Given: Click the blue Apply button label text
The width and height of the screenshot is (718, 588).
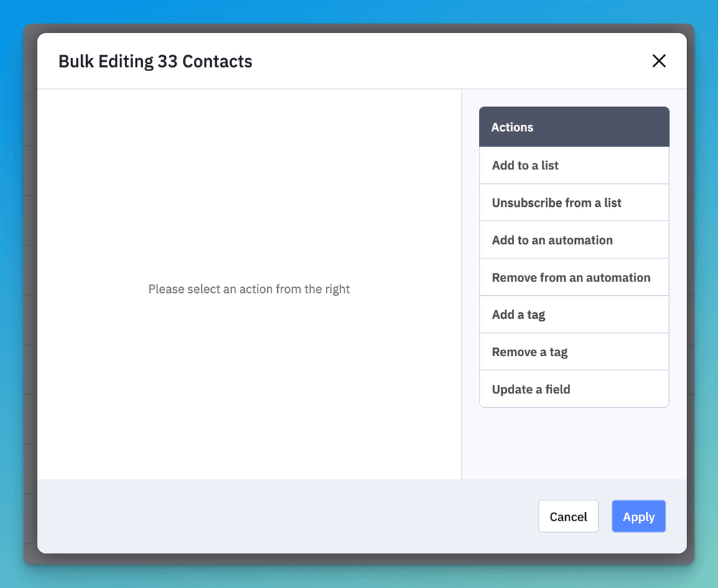Looking at the screenshot, I should coord(638,516).
